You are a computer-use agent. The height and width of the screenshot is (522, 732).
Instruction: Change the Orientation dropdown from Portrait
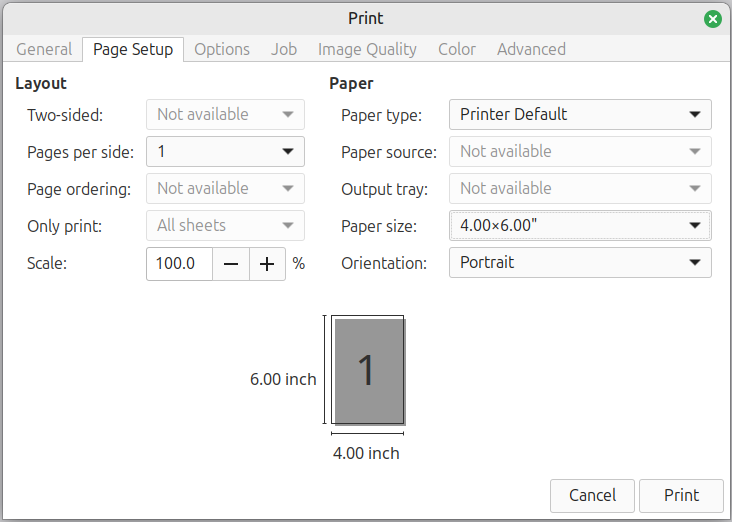tap(580, 262)
